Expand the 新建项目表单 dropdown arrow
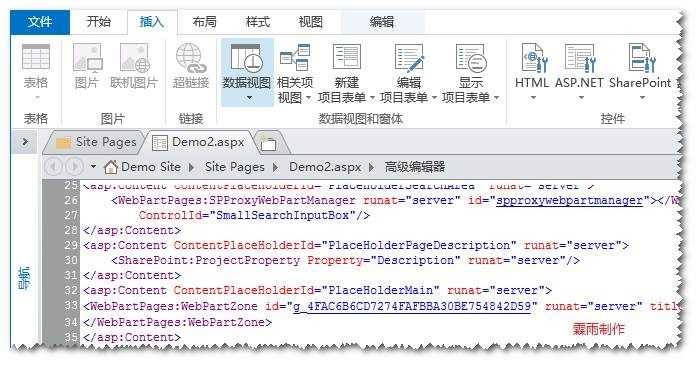Viewport: 700px width, 366px height. (371, 98)
